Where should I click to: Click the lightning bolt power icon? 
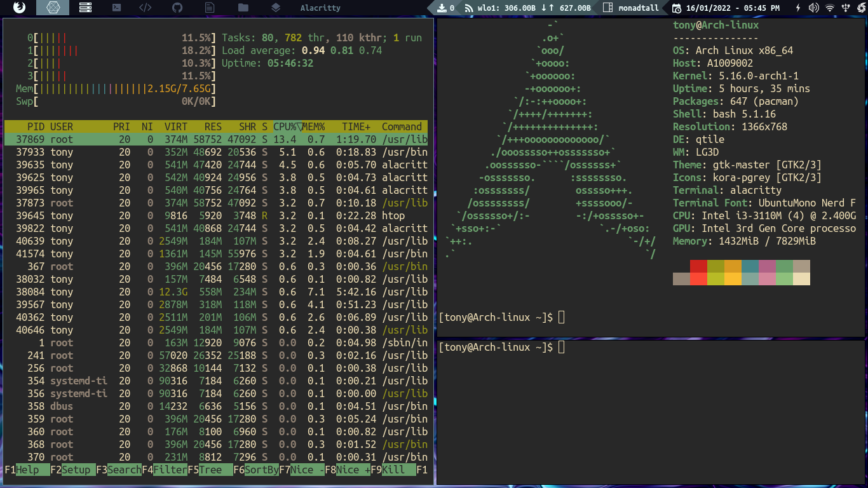[x=799, y=8]
